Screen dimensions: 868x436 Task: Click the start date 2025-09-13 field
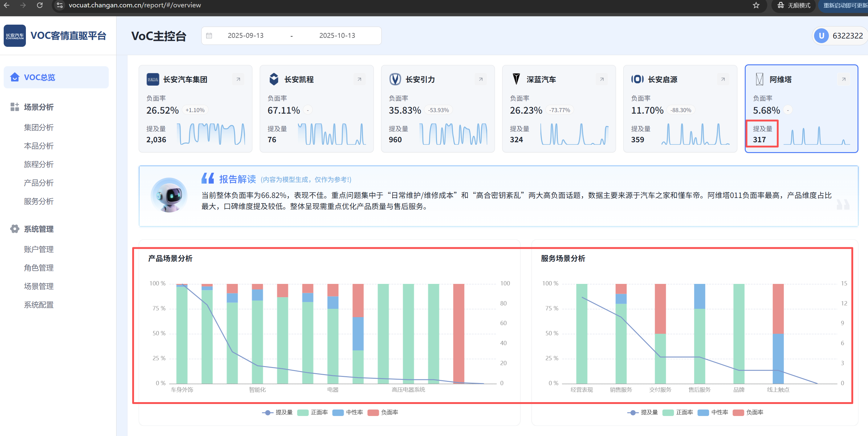245,36
